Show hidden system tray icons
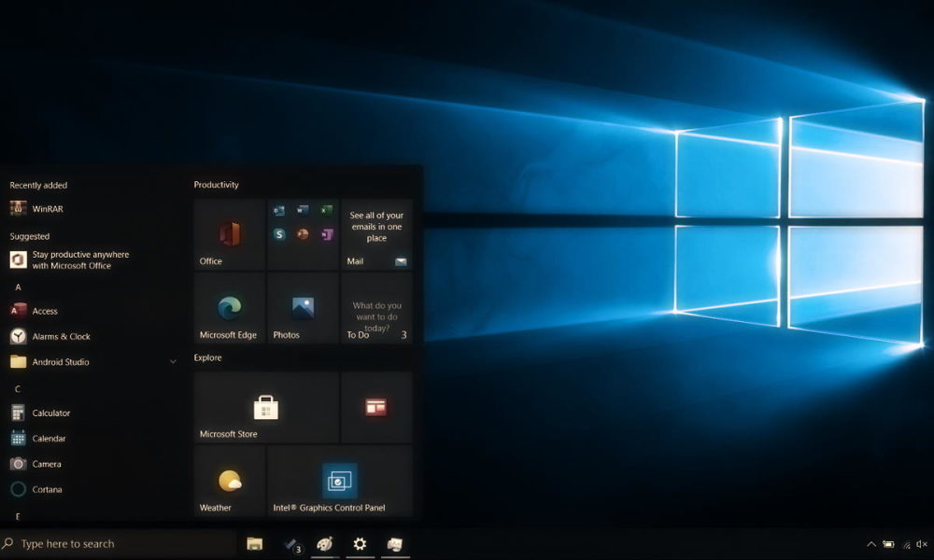The width and height of the screenshot is (934, 560). point(870,544)
